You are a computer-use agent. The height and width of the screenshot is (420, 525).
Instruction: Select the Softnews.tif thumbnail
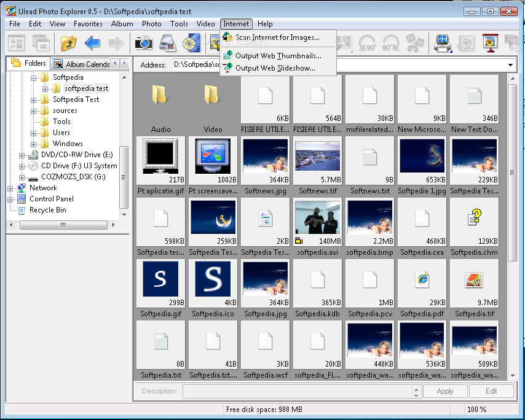317,156
